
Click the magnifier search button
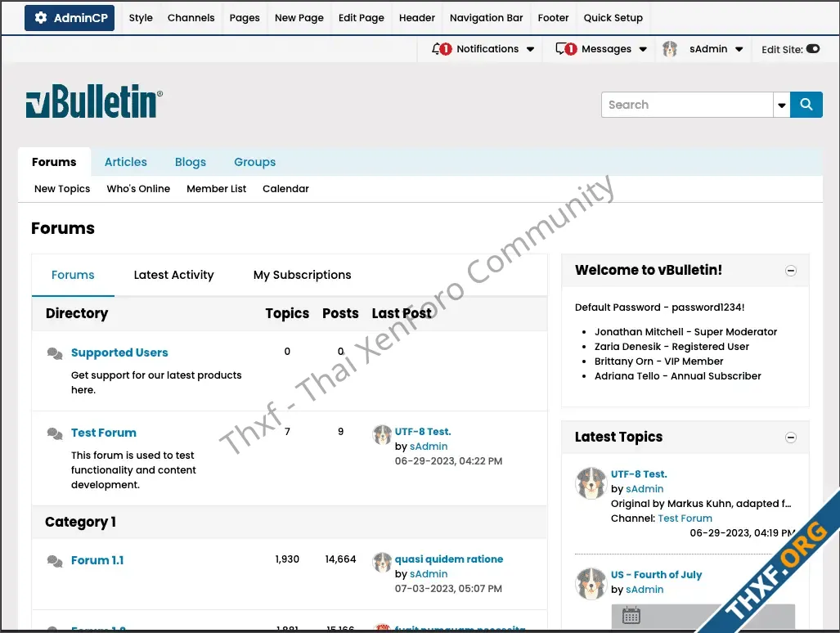pos(806,105)
